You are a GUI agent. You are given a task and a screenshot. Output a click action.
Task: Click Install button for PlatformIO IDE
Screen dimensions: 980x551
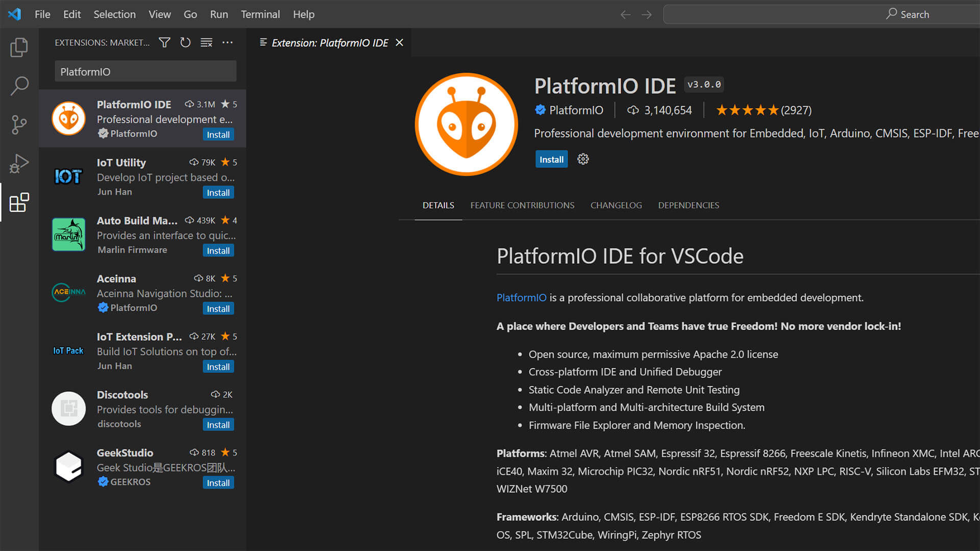click(551, 159)
